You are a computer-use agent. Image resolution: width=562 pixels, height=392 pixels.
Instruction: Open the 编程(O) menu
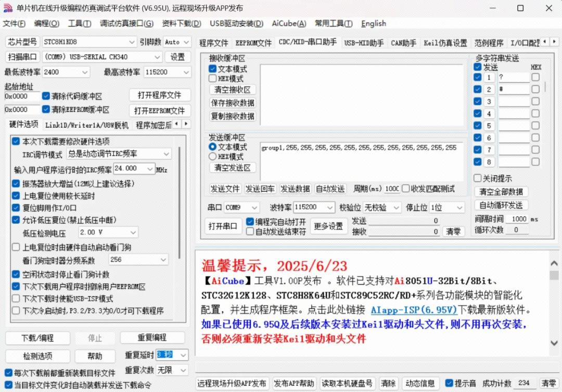click(x=47, y=23)
